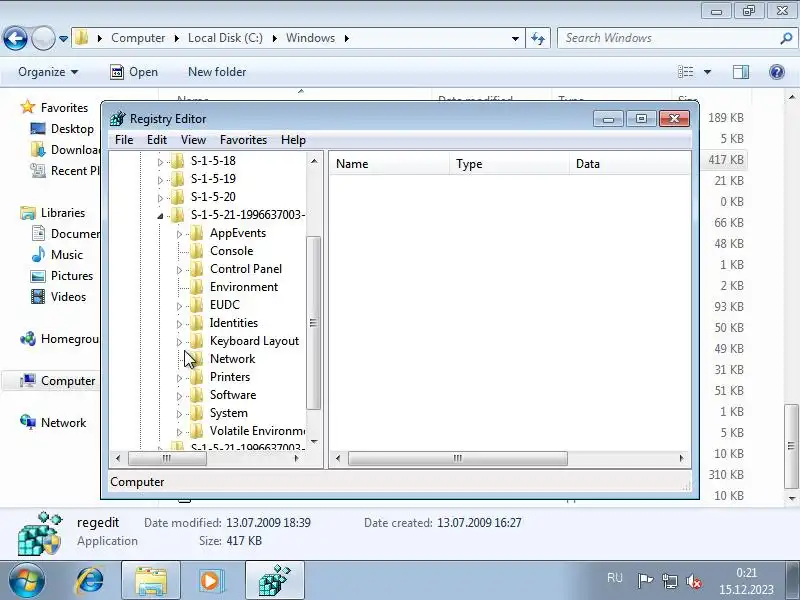
Task: Expand the EUDC key
Action: click(x=179, y=306)
